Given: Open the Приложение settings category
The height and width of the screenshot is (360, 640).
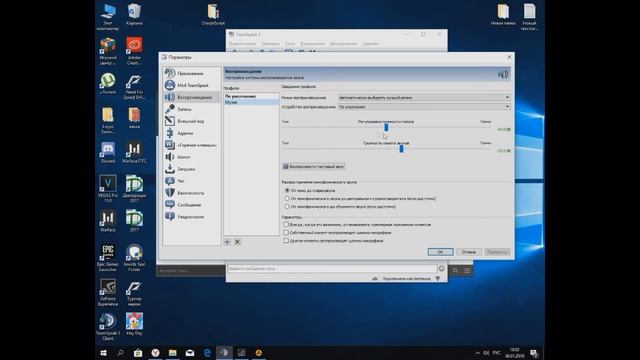Looking at the screenshot, I should 191,73.
